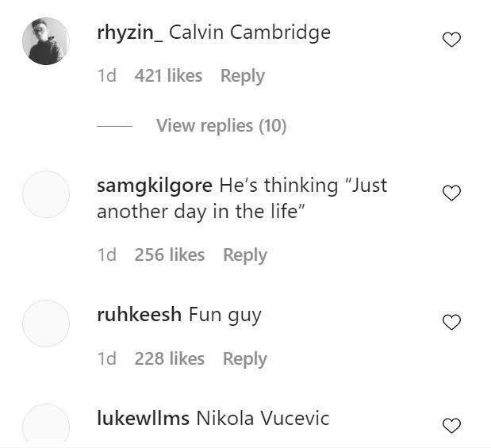Open rhyzin_ username link
This screenshot has height=448, width=491.
pos(129,33)
